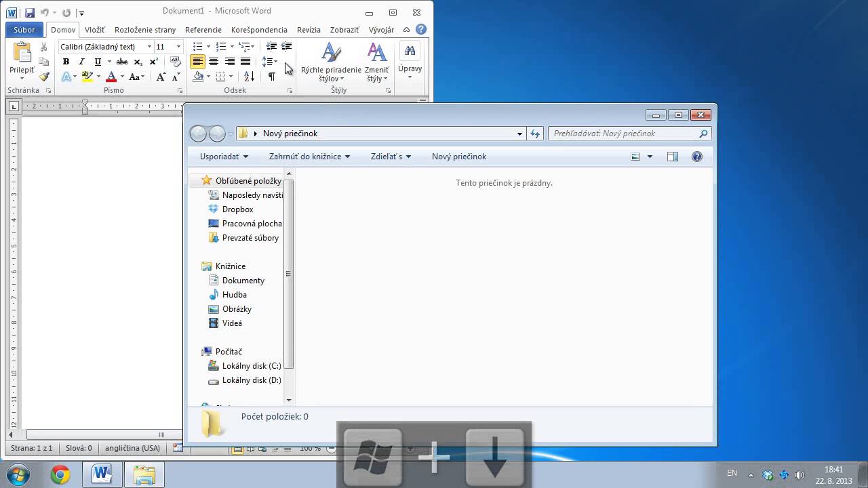
Task: Open the Calibri font name dropdown
Action: click(x=149, y=47)
